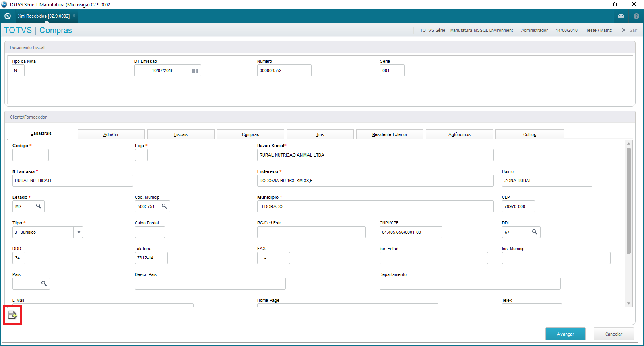Click into the Codigo input field

(31, 155)
